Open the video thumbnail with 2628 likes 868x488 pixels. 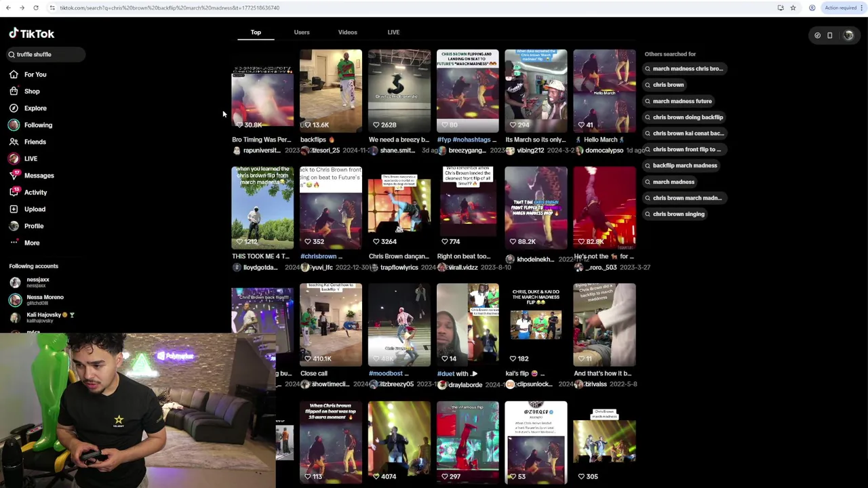coord(399,91)
